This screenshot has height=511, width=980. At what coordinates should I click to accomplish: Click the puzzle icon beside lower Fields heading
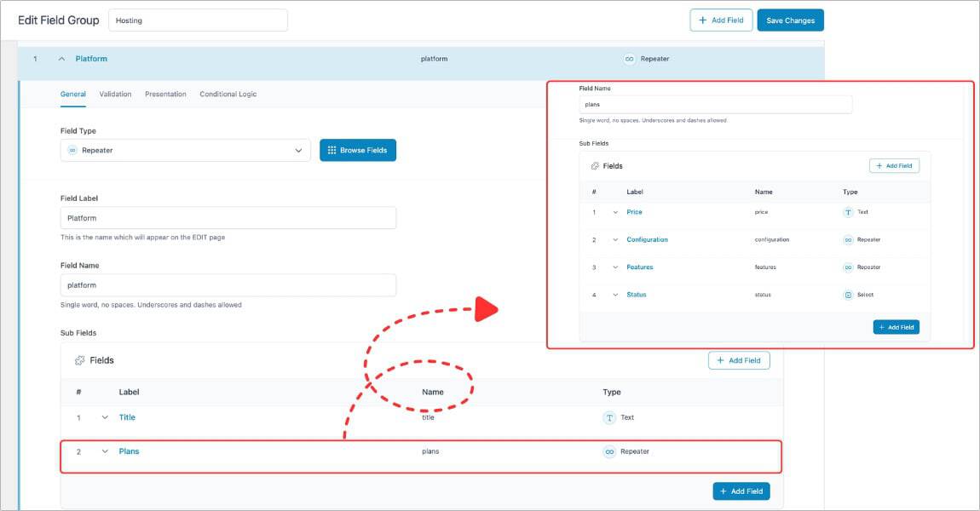pos(79,360)
